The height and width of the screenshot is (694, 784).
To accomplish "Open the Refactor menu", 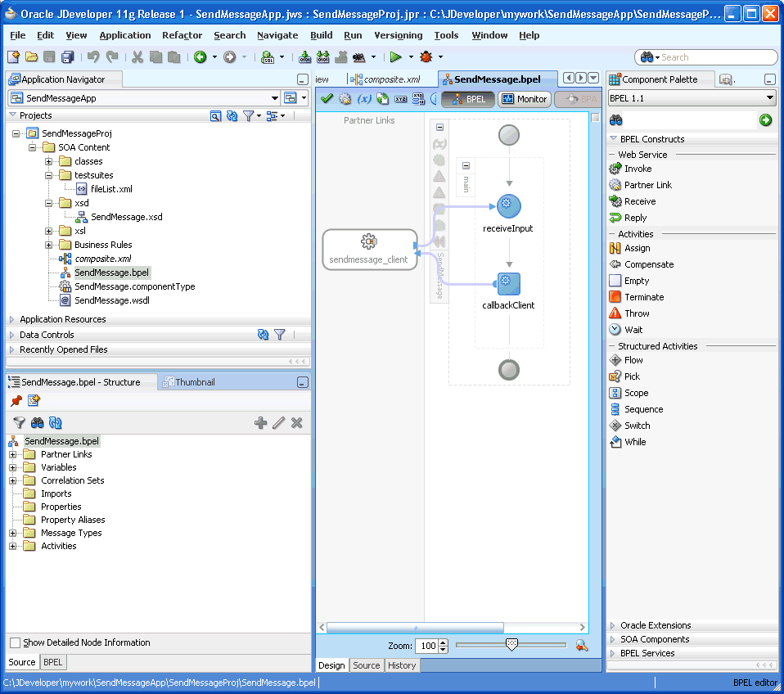I will click(x=182, y=35).
